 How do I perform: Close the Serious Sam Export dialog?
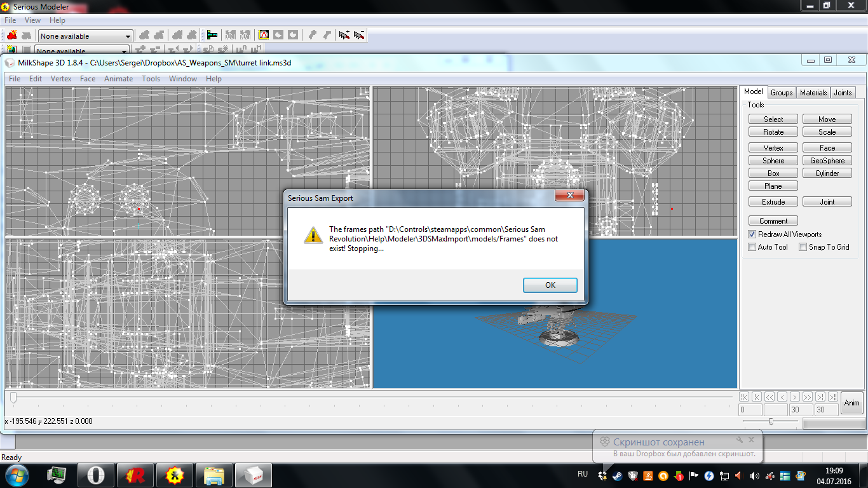570,196
